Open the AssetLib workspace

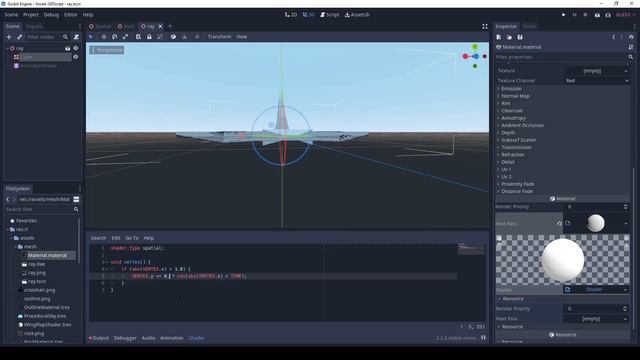click(357, 15)
